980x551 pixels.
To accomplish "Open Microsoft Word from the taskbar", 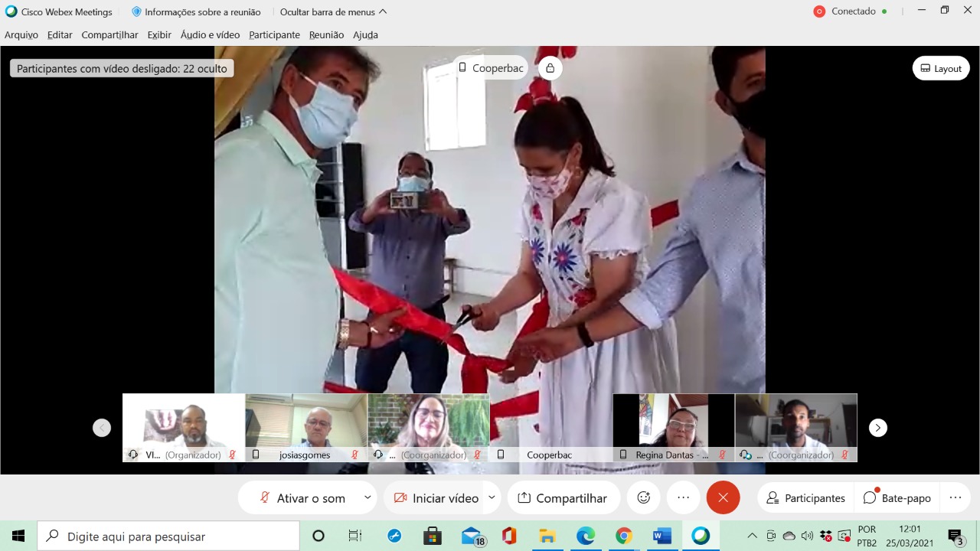I will point(661,536).
